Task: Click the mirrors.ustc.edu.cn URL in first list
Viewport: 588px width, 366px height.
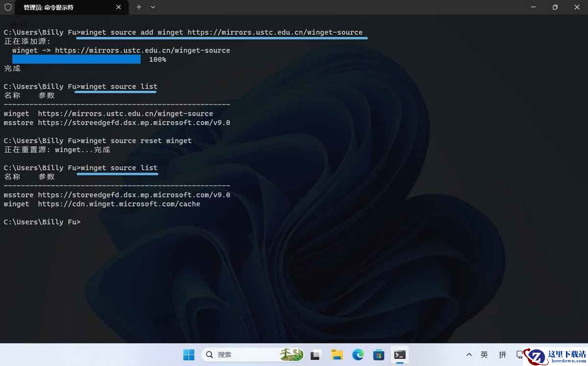Action: [x=125, y=113]
